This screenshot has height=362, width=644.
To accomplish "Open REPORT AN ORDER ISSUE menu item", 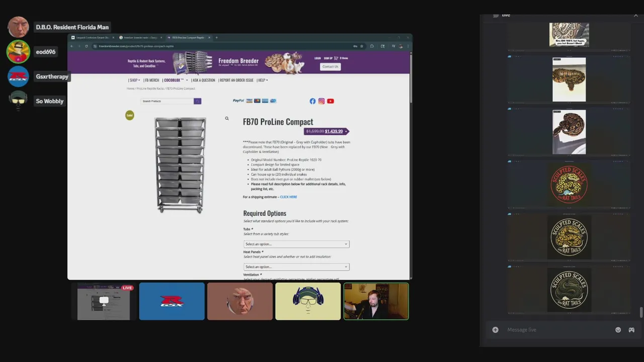I will 236,80.
